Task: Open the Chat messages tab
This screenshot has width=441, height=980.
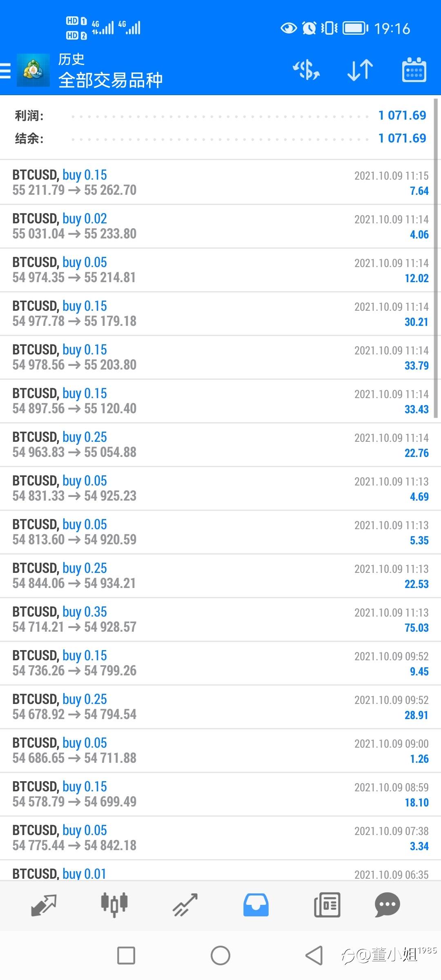Action: 387,905
